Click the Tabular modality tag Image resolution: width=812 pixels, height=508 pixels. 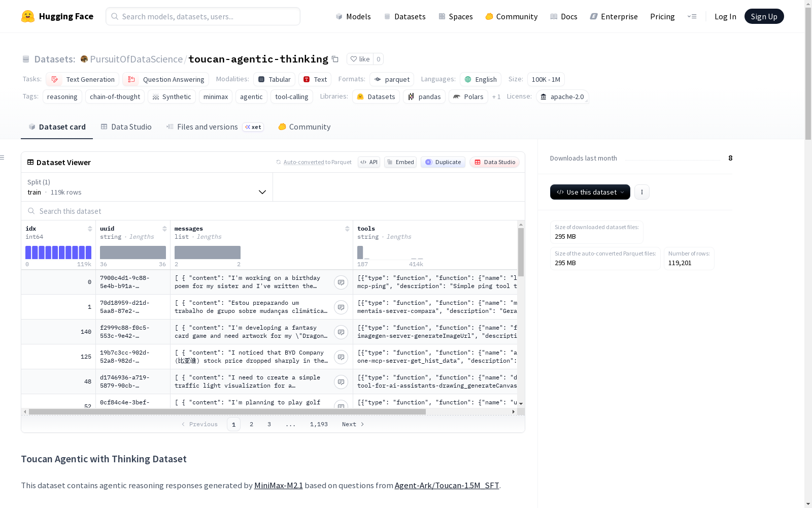[x=274, y=79]
